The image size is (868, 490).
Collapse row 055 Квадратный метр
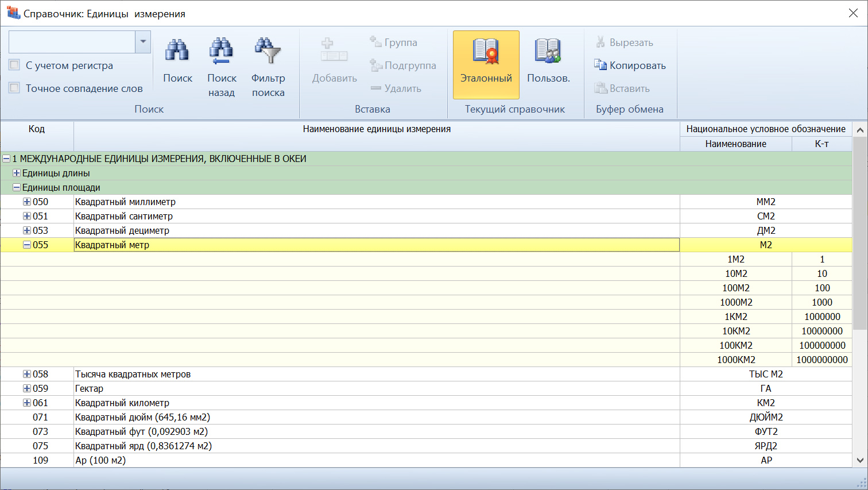point(27,245)
